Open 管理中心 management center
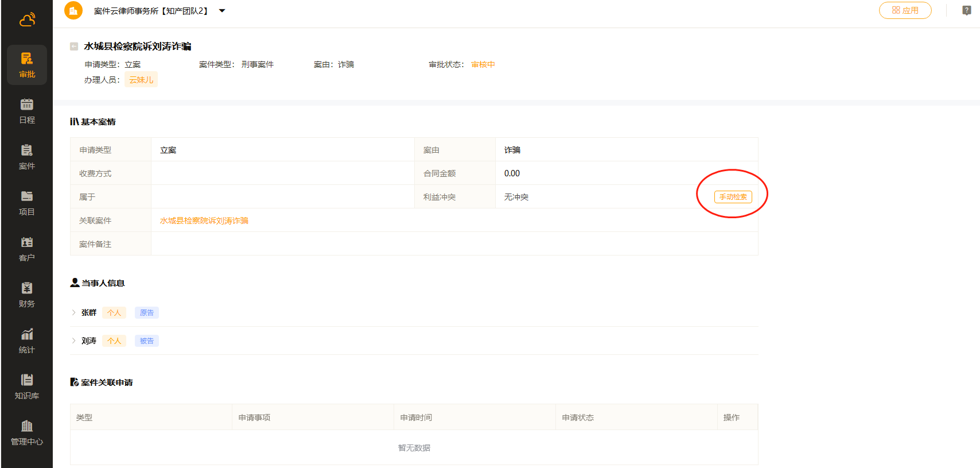The height and width of the screenshot is (468, 980). coord(27,432)
